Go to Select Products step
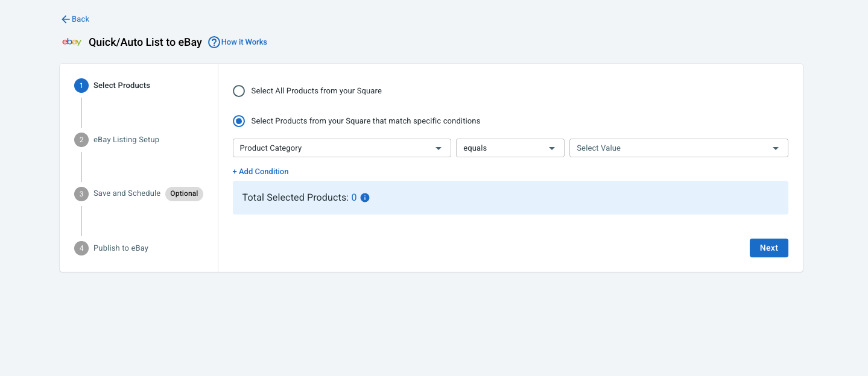Screen dimensions: 868x376 tap(122, 86)
